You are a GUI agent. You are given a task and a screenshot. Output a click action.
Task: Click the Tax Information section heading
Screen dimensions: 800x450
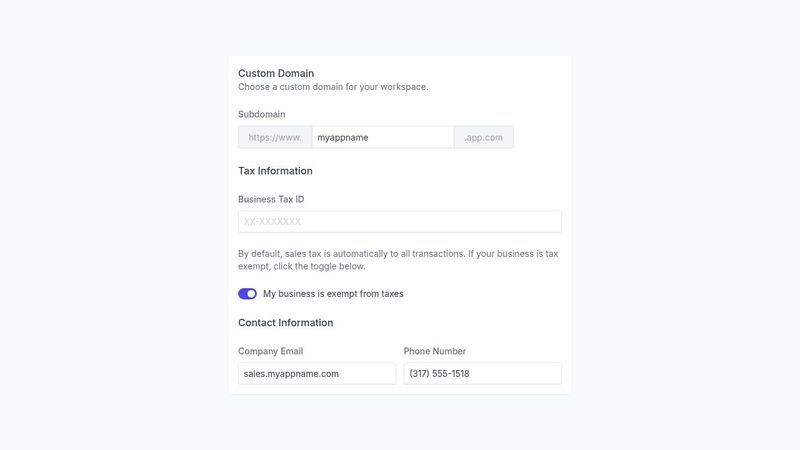(275, 171)
